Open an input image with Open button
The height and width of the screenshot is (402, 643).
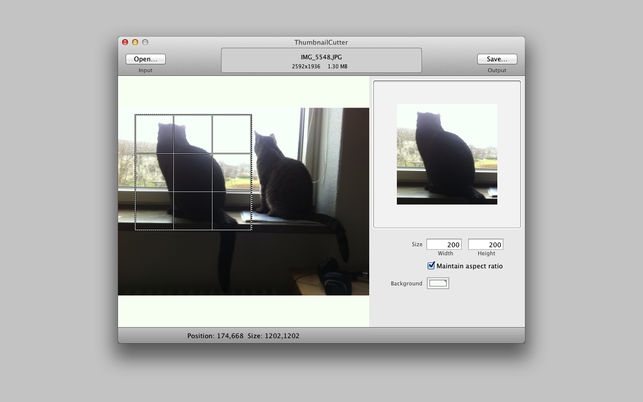click(x=146, y=59)
